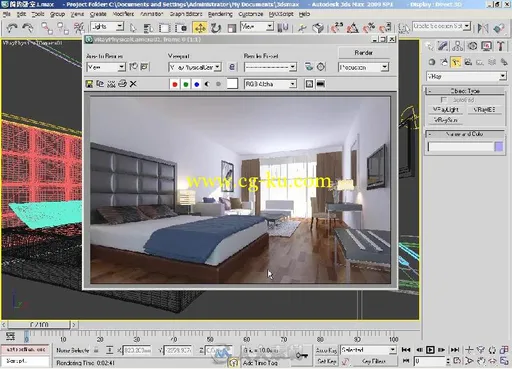
Task: Click the Auto Key button
Action: coord(326,350)
